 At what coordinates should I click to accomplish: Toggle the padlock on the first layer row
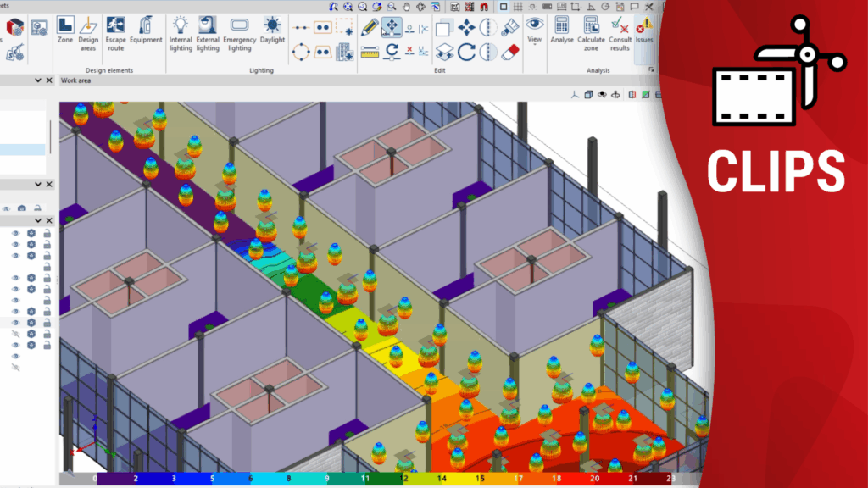(47, 233)
